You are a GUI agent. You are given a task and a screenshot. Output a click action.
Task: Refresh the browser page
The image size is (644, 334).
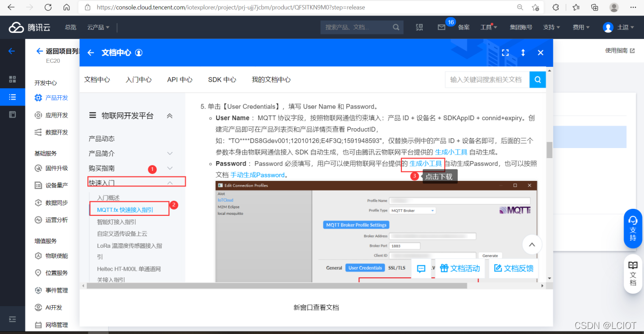coord(48,8)
